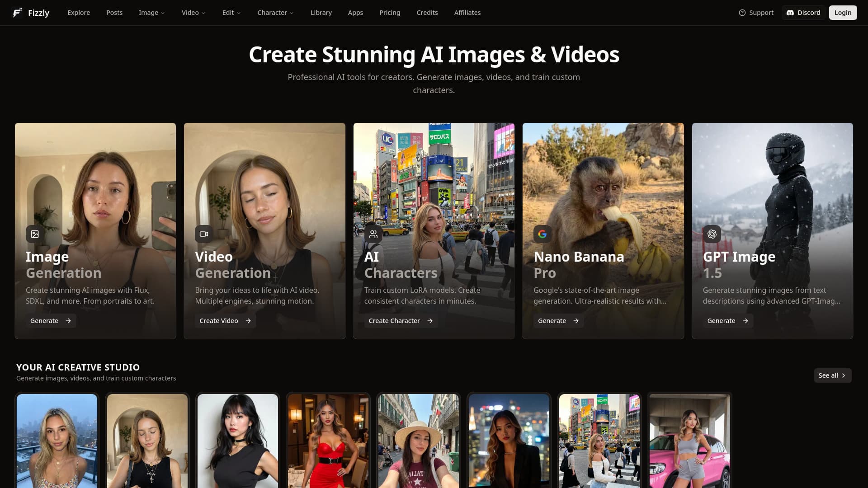868x488 pixels.
Task: Click the Discord icon in header
Action: (x=790, y=13)
